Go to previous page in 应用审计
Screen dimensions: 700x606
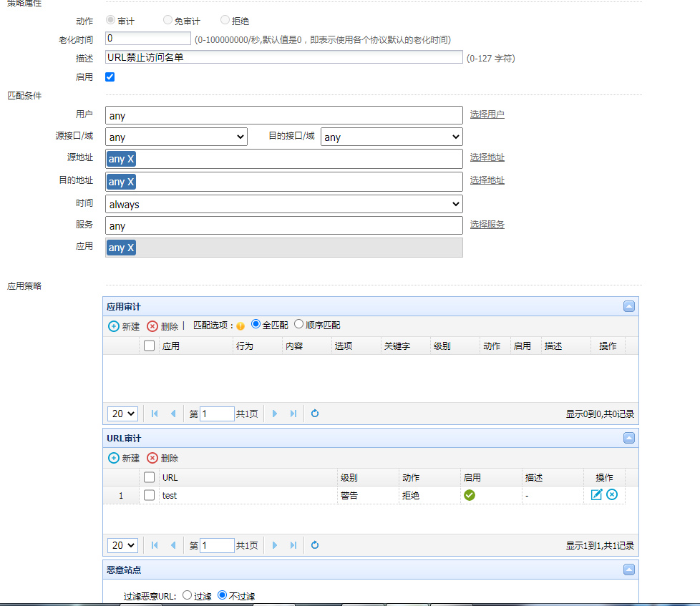coord(173,414)
